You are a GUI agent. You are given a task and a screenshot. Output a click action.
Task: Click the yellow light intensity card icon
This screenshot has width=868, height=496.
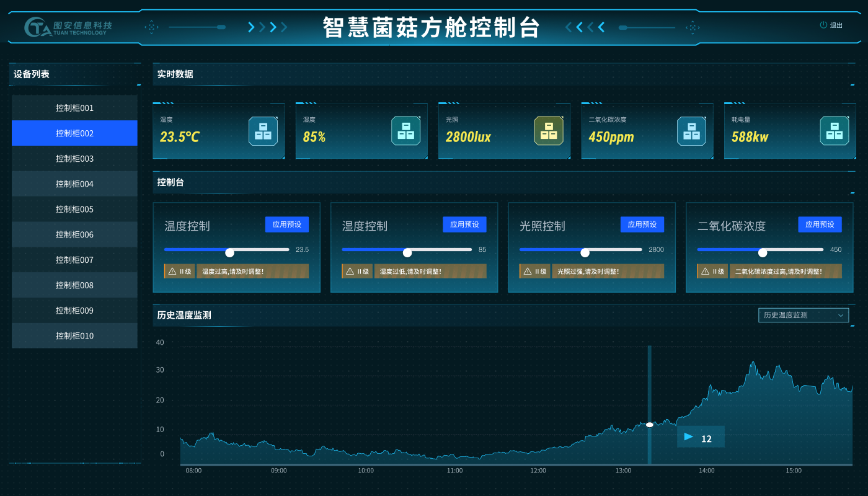point(549,131)
